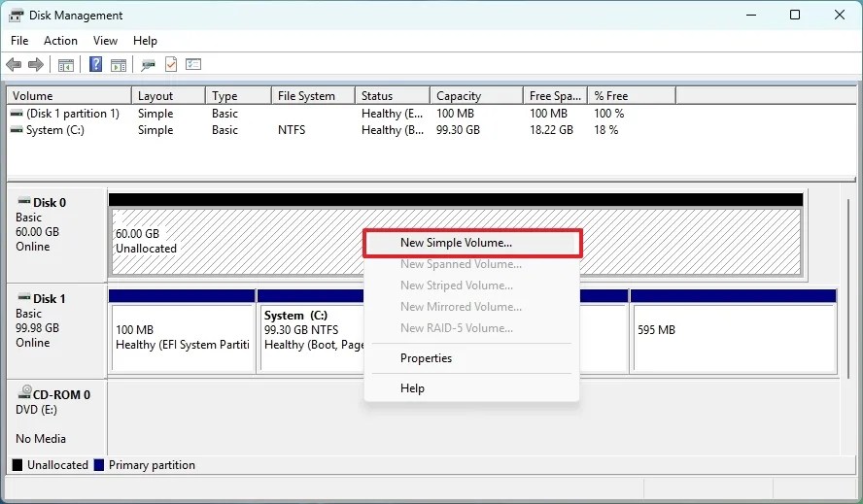Click the CD-ROM 0 disc icon

pyautogui.click(x=24, y=392)
